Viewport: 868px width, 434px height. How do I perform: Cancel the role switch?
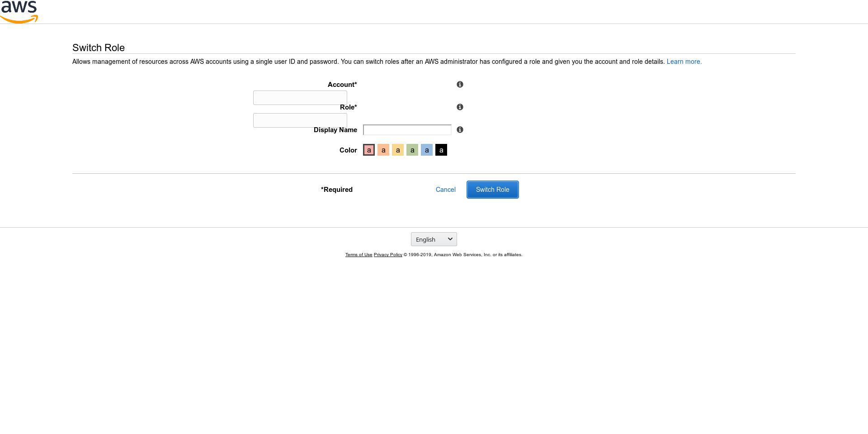pos(445,190)
